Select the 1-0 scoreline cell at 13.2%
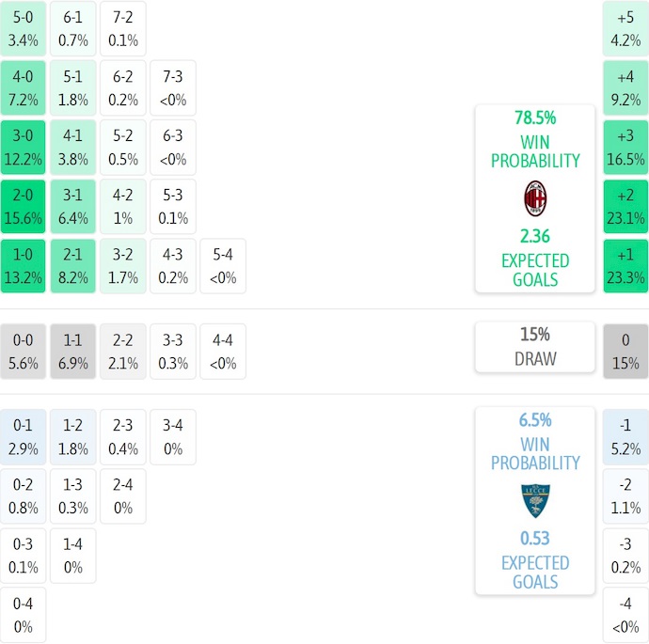Viewport: 649px width, 644px height. [24, 267]
